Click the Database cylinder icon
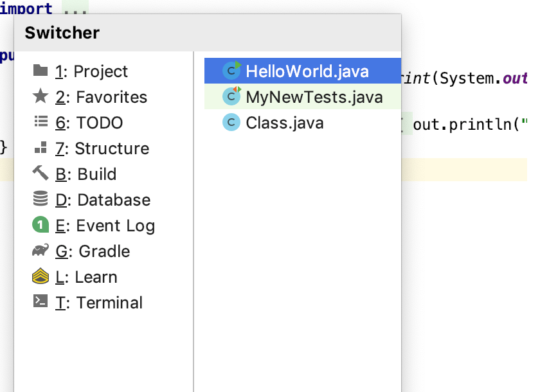The height and width of the screenshot is (392, 540). coord(40,199)
